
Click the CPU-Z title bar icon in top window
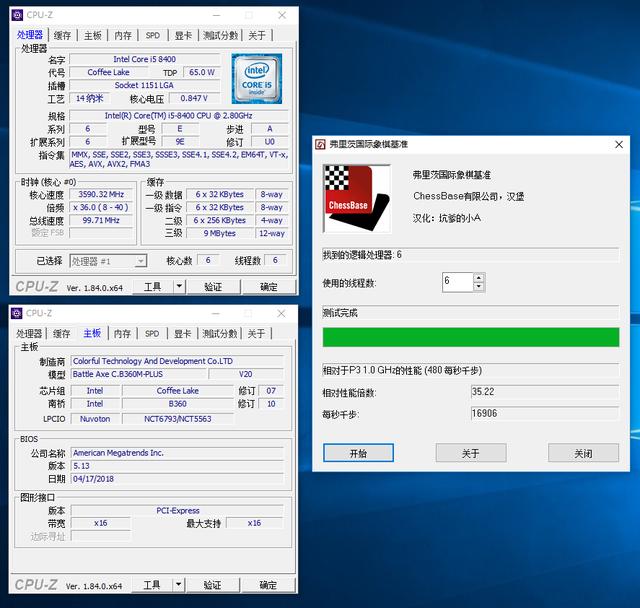(x=15, y=16)
